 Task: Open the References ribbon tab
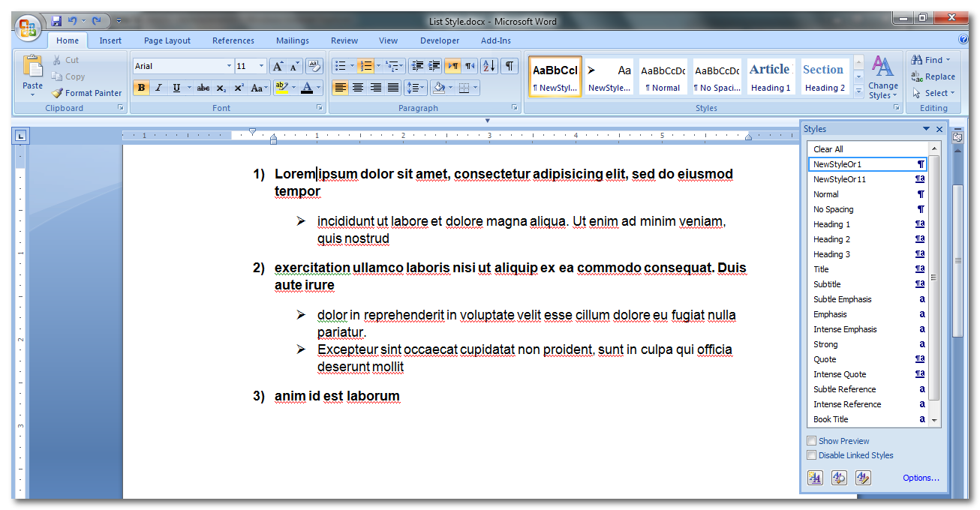pos(233,40)
